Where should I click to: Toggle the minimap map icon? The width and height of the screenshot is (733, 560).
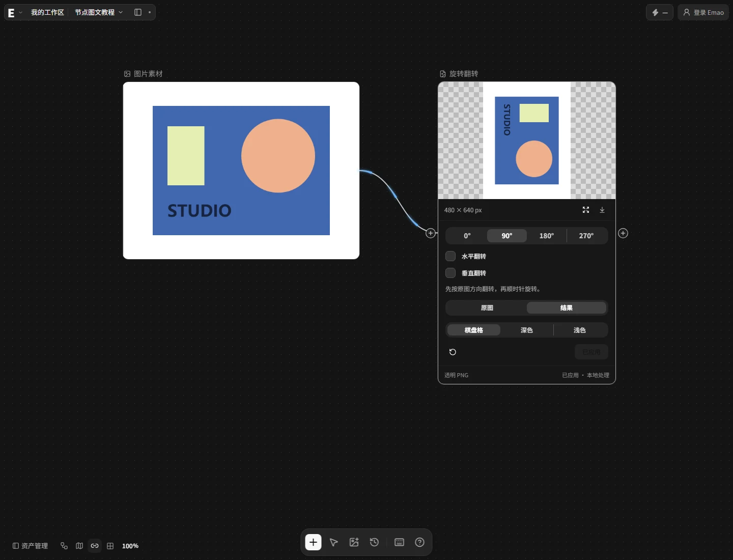click(79, 546)
